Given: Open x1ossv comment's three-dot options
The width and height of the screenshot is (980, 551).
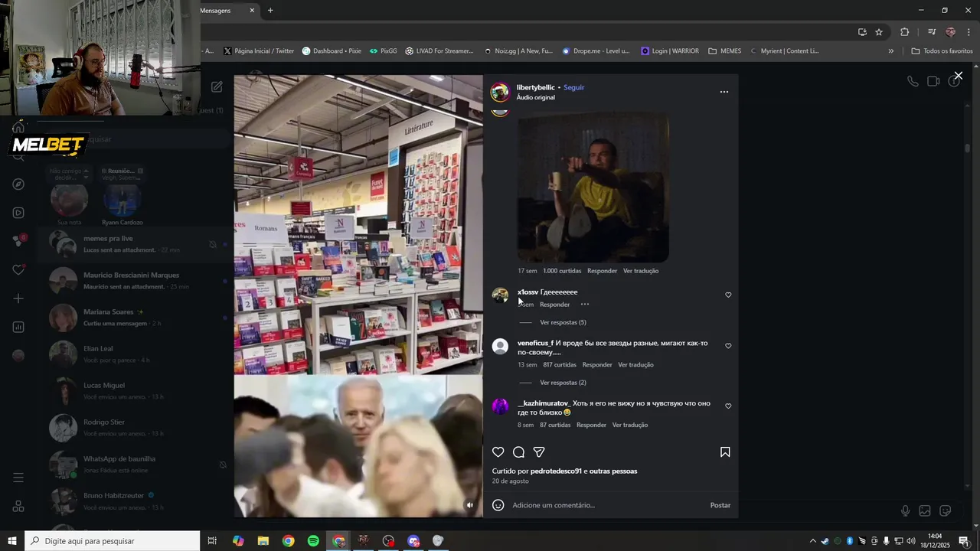Looking at the screenshot, I should pos(585,305).
